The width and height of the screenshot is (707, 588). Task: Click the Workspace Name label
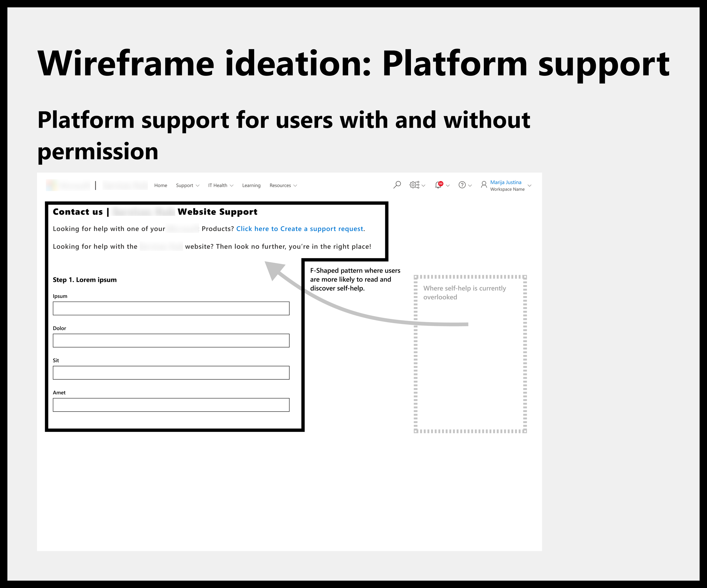(507, 189)
